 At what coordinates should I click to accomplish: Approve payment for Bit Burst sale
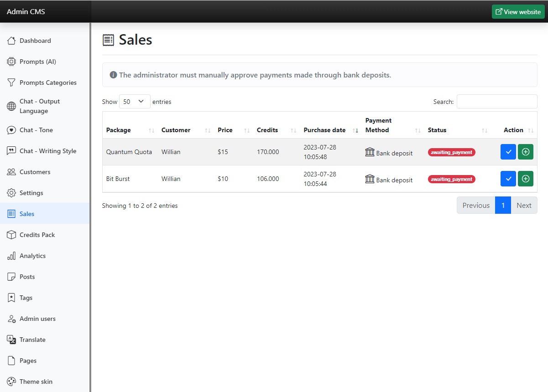[508, 179]
